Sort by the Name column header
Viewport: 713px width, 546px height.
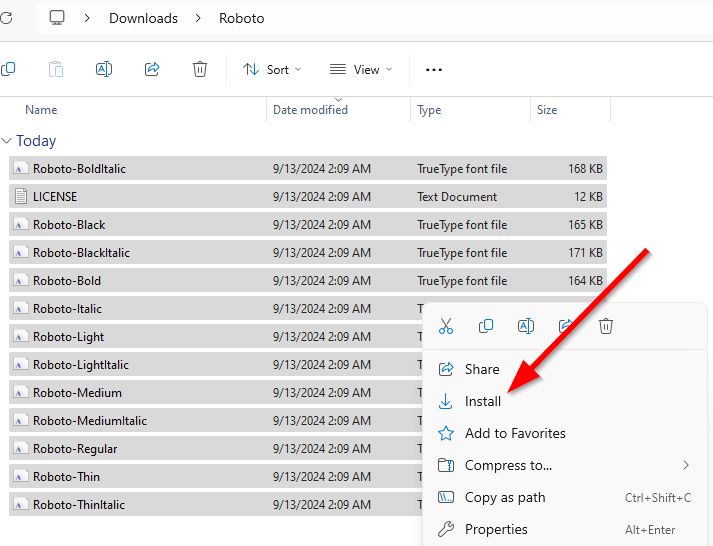(x=41, y=110)
